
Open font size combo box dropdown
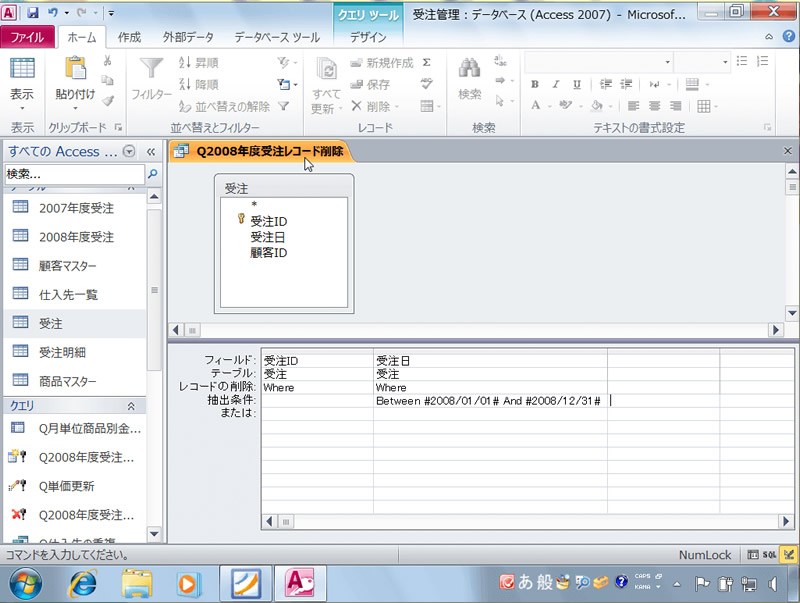(725, 62)
